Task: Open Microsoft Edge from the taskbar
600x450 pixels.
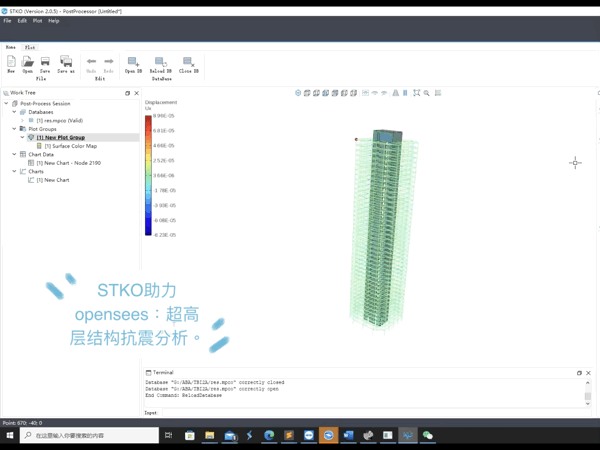Action: (x=269, y=435)
